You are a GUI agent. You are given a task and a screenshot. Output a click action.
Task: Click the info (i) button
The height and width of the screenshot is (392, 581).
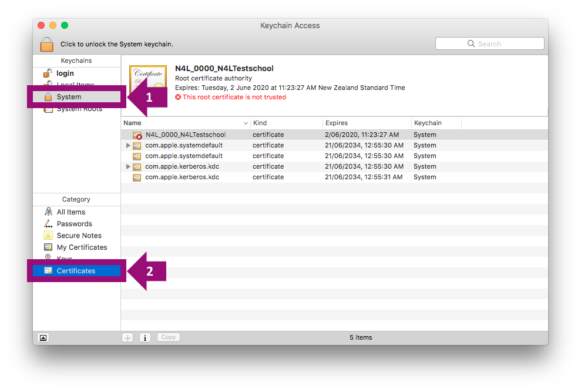145,337
